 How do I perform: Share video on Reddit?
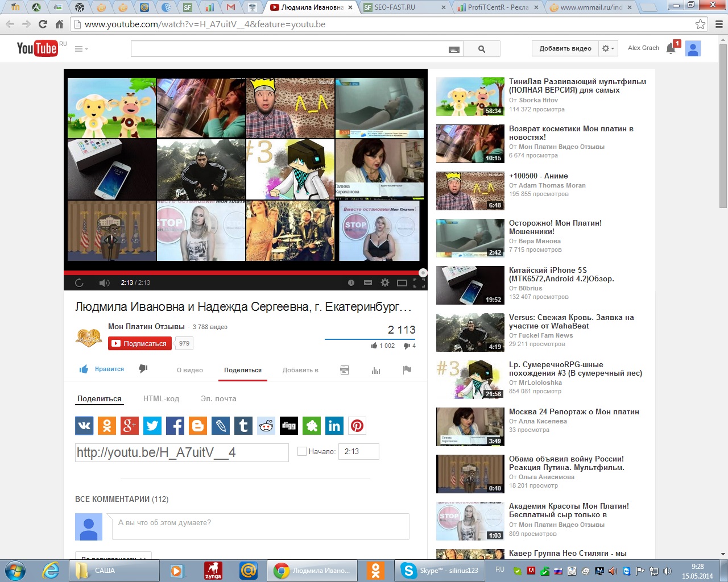pos(266,426)
